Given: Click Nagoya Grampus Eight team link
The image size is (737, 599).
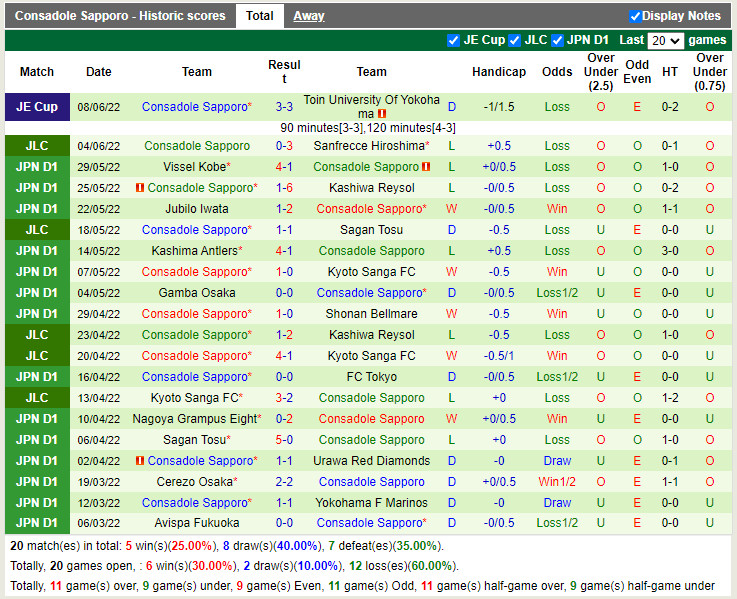Looking at the screenshot, I should coord(195,419).
